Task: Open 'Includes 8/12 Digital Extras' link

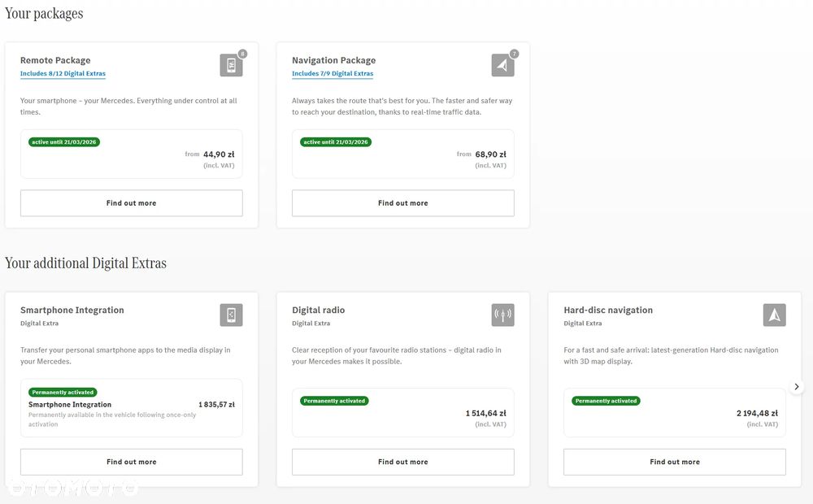Action: [63, 74]
